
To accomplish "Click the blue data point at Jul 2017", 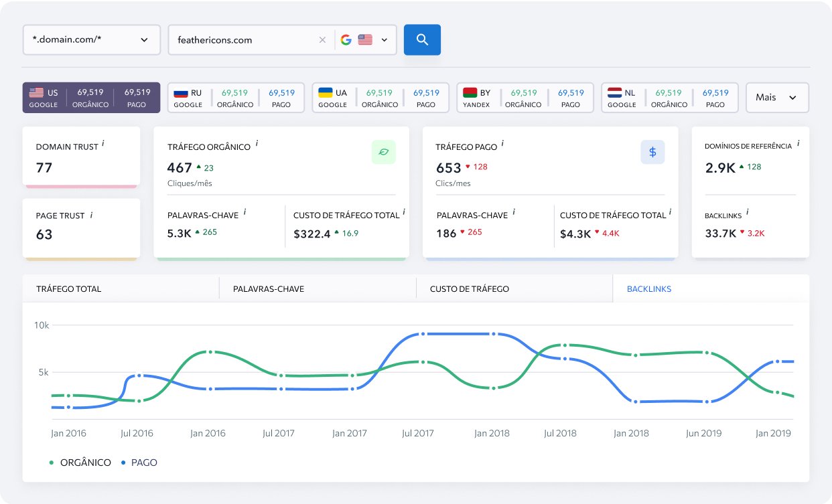I will [x=422, y=333].
